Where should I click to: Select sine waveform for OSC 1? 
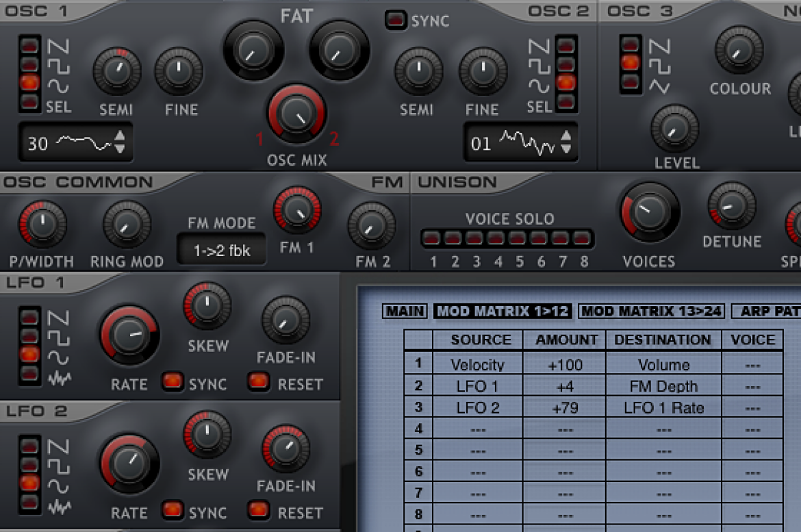click(29, 83)
